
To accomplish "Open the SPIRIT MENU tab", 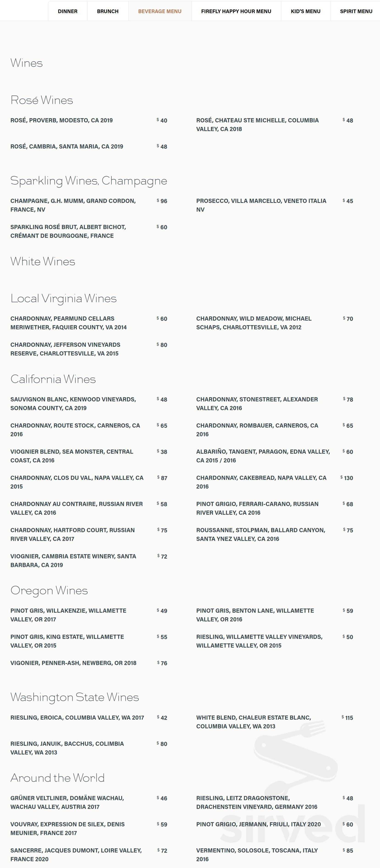I will click(x=356, y=11).
